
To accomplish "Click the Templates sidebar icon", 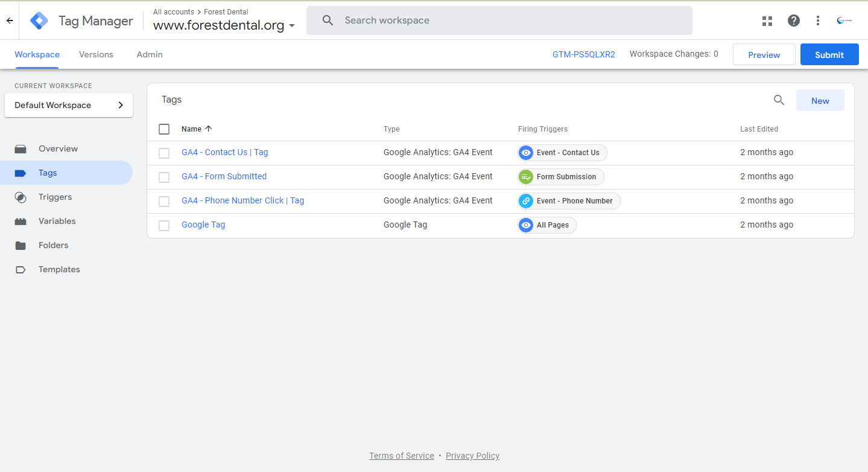I will (21, 269).
